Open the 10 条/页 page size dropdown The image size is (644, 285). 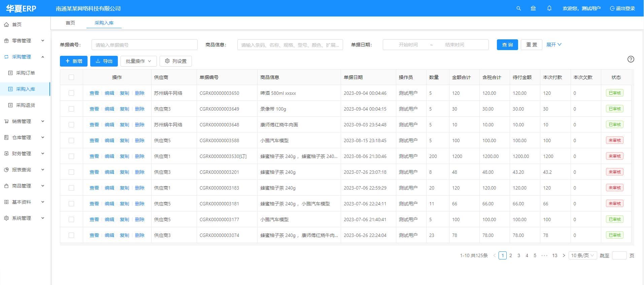[x=582, y=255]
